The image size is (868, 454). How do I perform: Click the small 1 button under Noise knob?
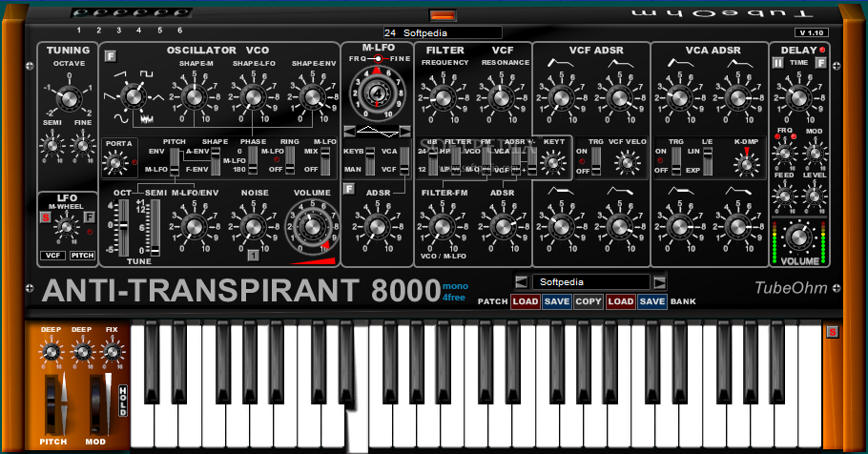[x=253, y=256]
